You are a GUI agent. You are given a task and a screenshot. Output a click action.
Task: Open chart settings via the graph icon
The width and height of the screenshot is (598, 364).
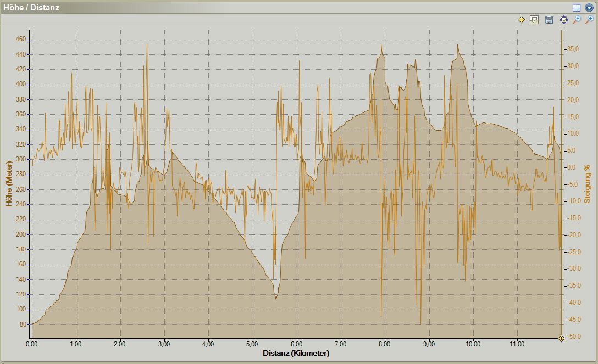point(534,20)
